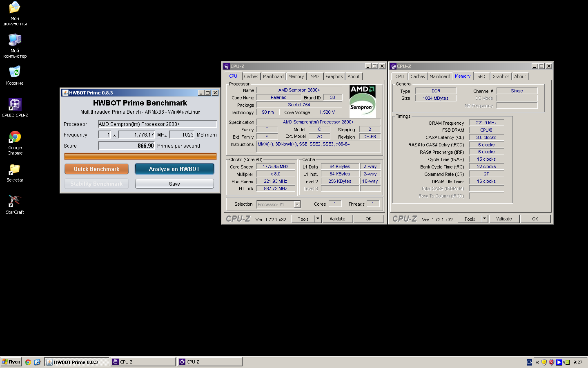The image size is (588, 368).
Task: Click the red shield with X tray icon
Action: pos(551,362)
